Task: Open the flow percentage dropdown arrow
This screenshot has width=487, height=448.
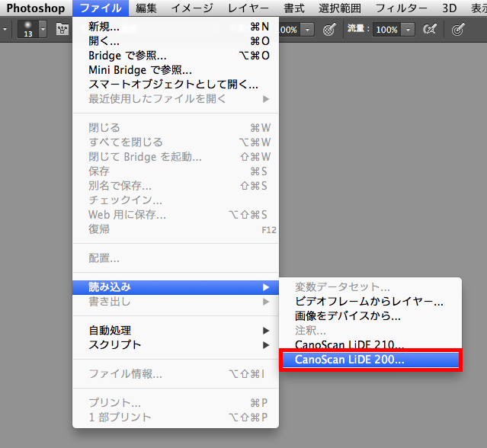Action: click(x=409, y=30)
